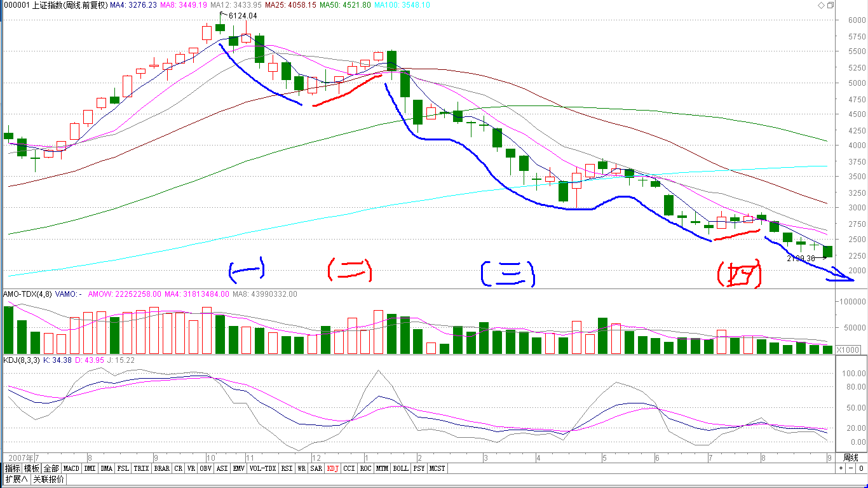Click the plus zoom button
This screenshot has width=868, height=488.
pos(841,468)
